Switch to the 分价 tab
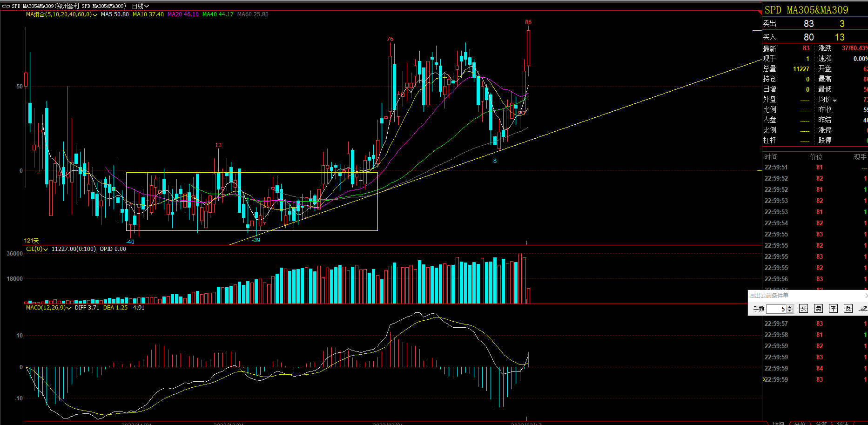 (x=800, y=423)
